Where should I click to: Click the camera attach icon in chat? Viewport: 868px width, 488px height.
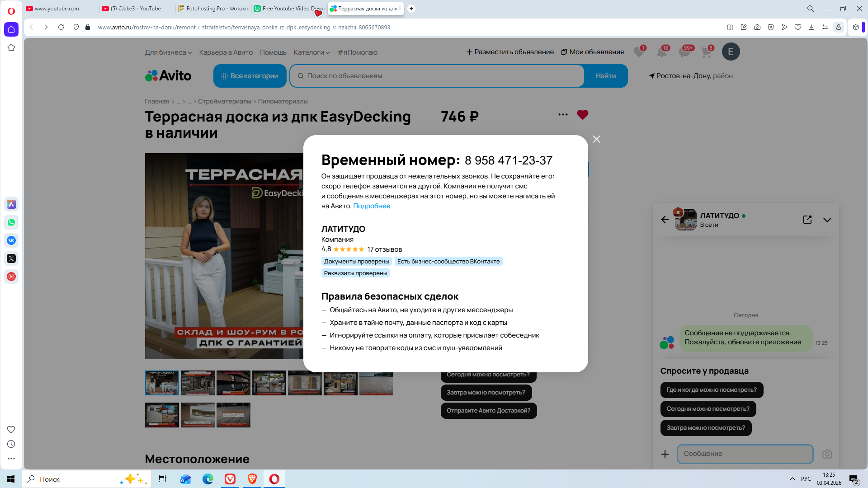[x=827, y=454]
